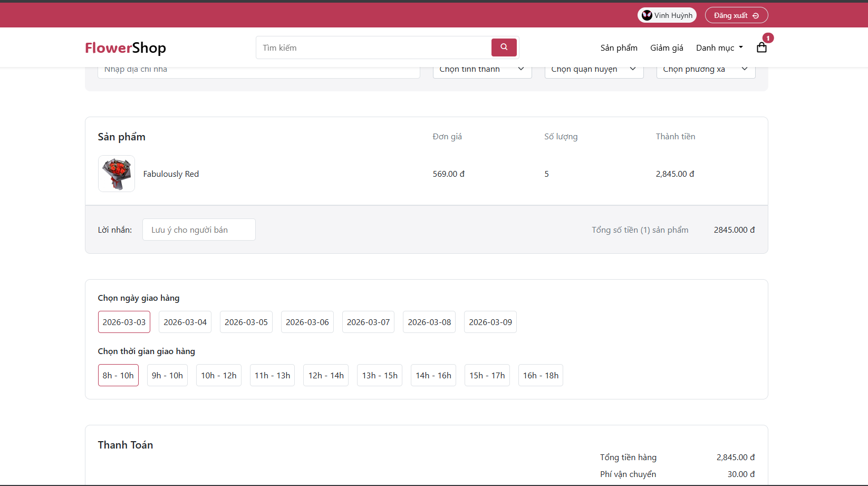Click the search magnifier button
Viewport: 868px width, 486px height.
coord(504,47)
